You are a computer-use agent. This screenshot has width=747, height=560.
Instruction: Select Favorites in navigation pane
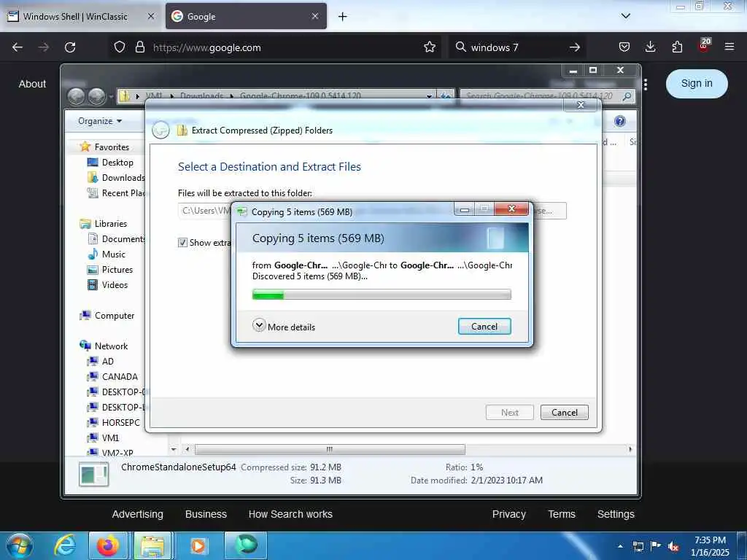[112, 147]
